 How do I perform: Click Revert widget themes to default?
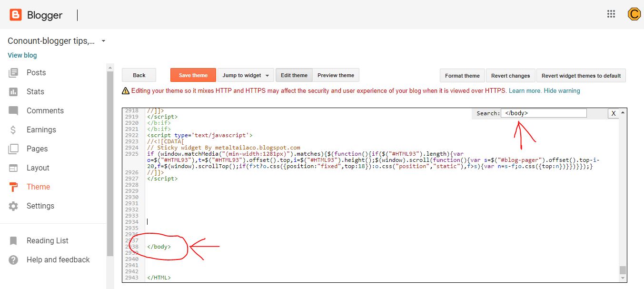581,76
